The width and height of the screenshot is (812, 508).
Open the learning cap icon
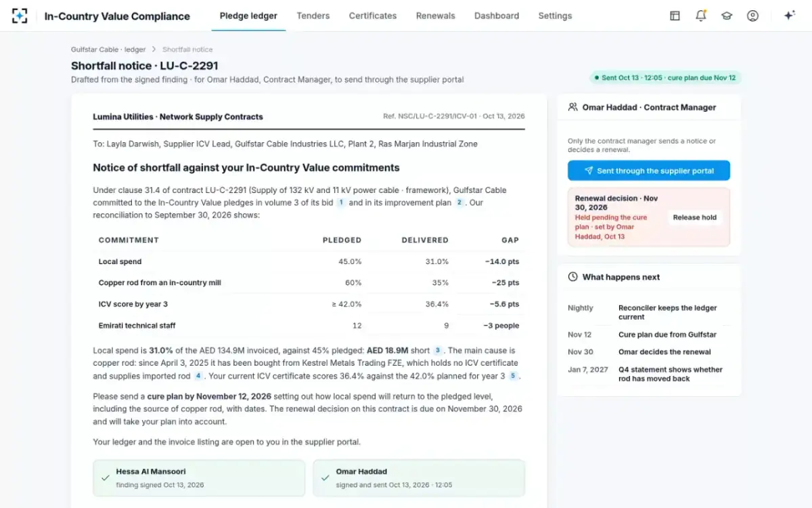click(x=727, y=16)
